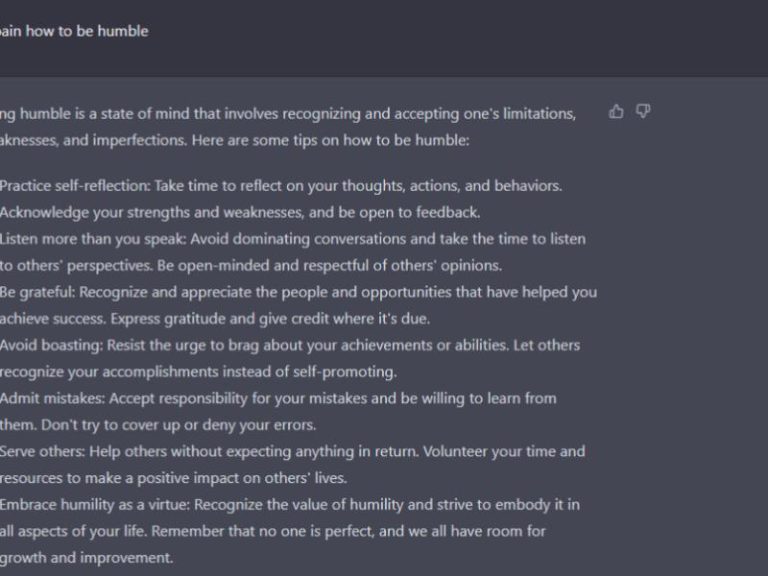The width and height of the screenshot is (768, 576).
Task: Click the 'Be grateful' tip line
Action: coord(299,292)
